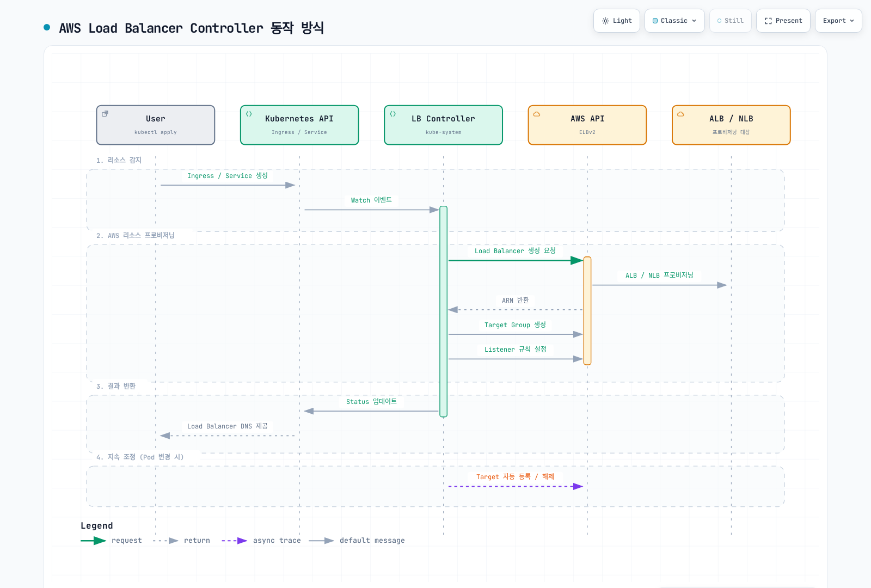Open the Export dropdown menu
The image size is (871, 588).
pos(838,21)
